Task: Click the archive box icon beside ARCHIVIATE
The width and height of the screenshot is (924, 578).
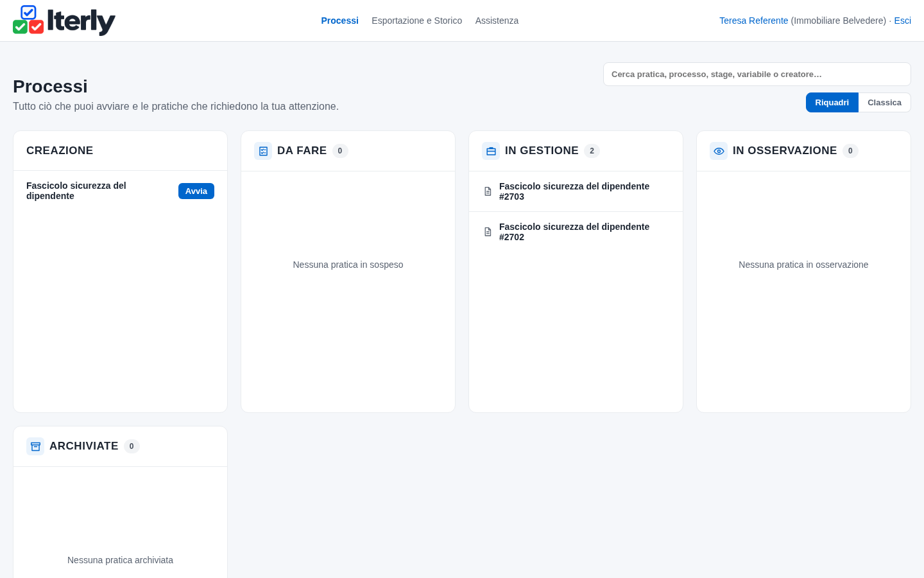Action: pyautogui.click(x=35, y=446)
